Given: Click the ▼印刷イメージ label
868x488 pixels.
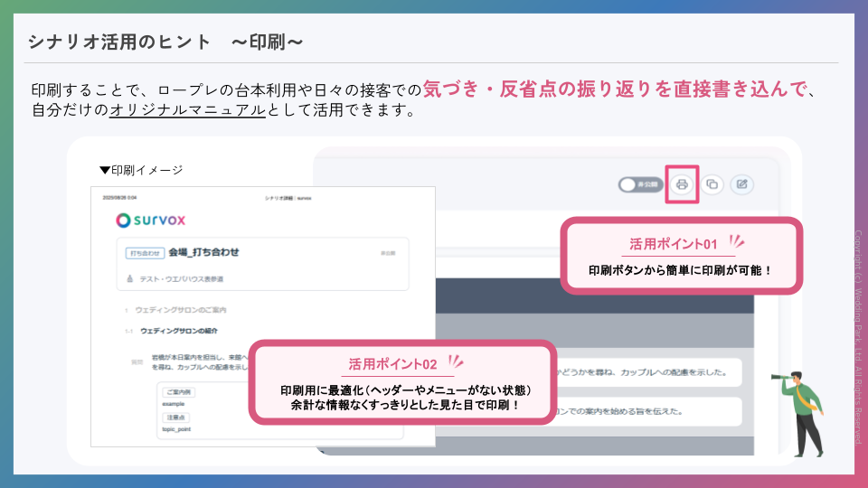Looking at the screenshot, I should 141,170.
